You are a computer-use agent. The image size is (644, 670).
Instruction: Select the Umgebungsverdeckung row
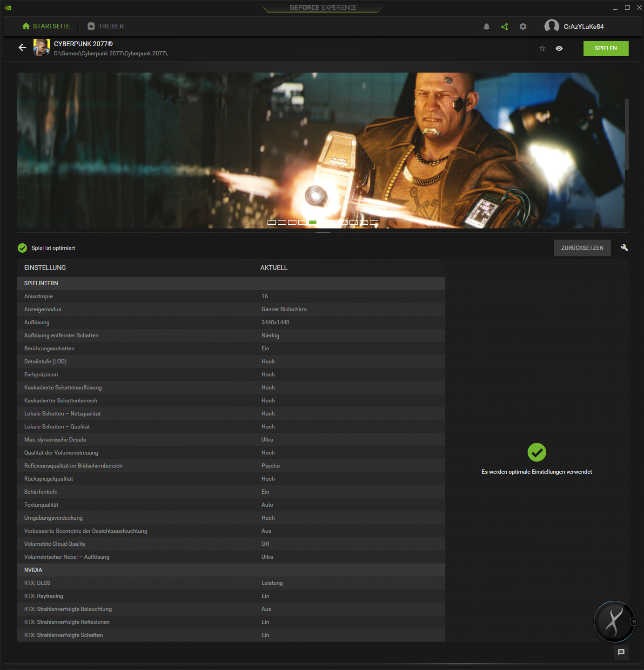tap(231, 518)
